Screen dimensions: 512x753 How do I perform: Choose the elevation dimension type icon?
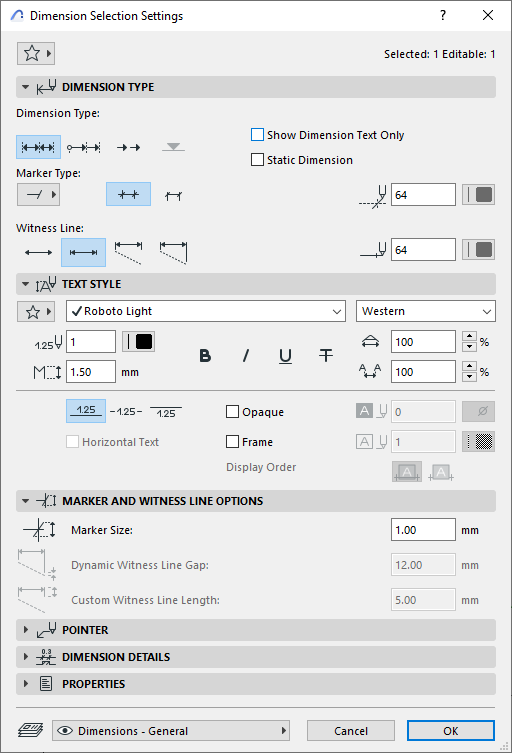tap(173, 147)
